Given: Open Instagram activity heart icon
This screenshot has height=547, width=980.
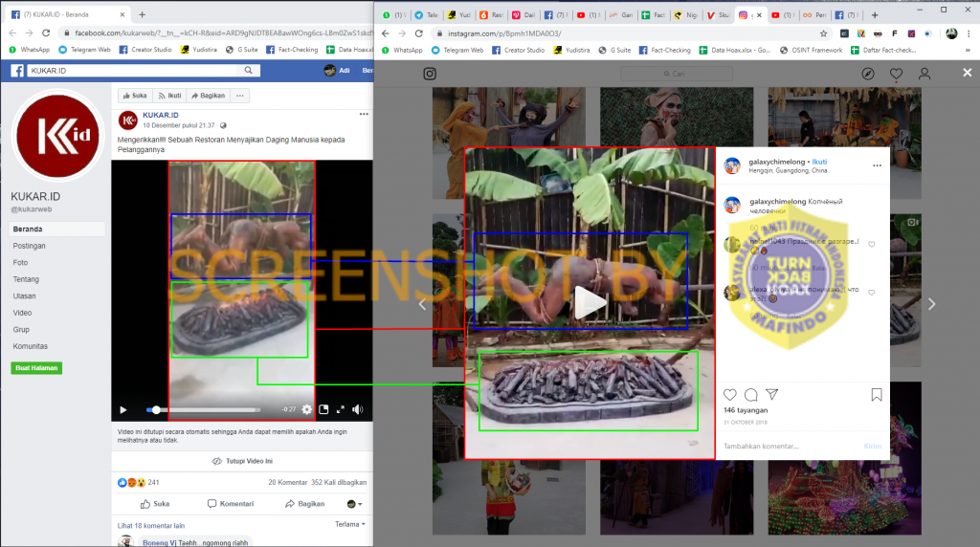Looking at the screenshot, I should pyautogui.click(x=896, y=74).
